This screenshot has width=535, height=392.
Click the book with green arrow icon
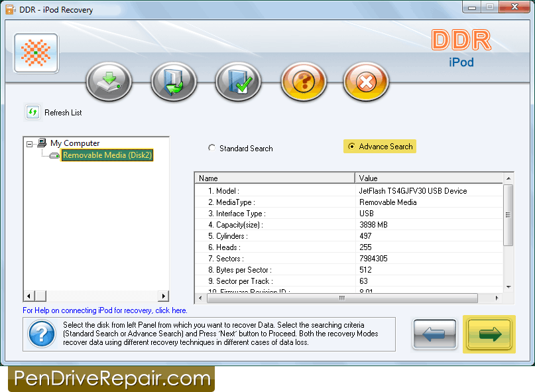pos(174,82)
